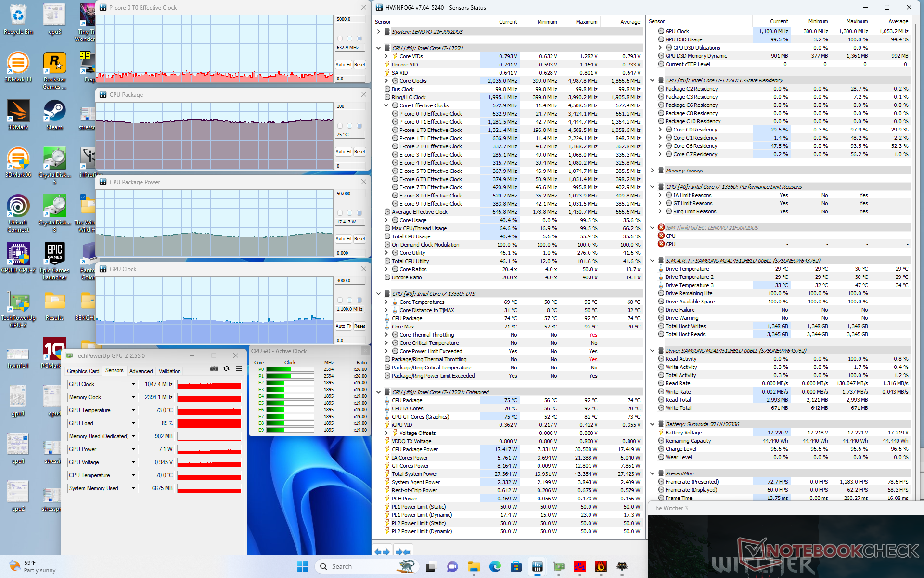Open the Prime95 taskbar icon
The width and height of the screenshot is (924, 578).
pos(580,566)
